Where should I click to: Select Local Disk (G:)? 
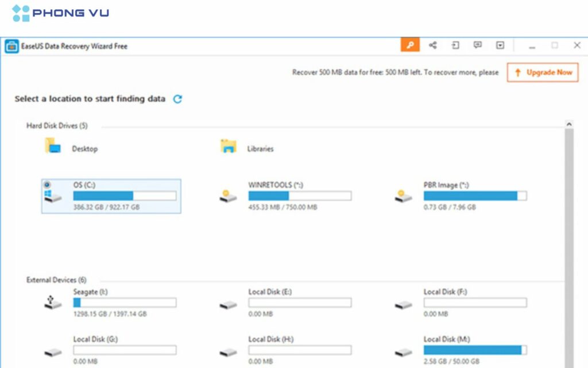coord(95,339)
